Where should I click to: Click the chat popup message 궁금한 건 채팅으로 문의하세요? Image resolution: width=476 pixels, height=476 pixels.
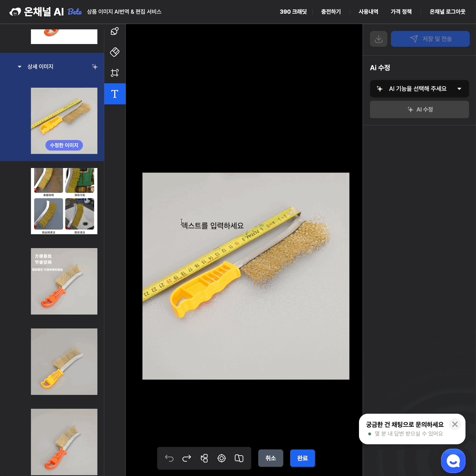pyautogui.click(x=405, y=424)
